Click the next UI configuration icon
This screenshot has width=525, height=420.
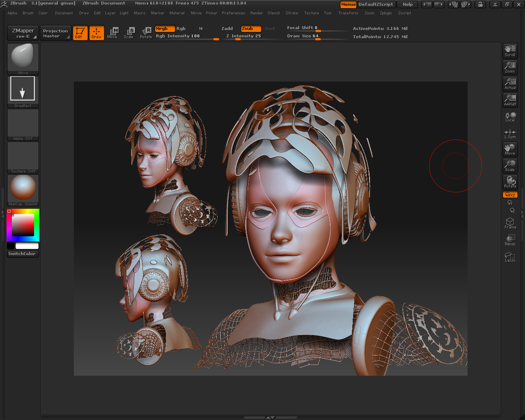coord(466,5)
